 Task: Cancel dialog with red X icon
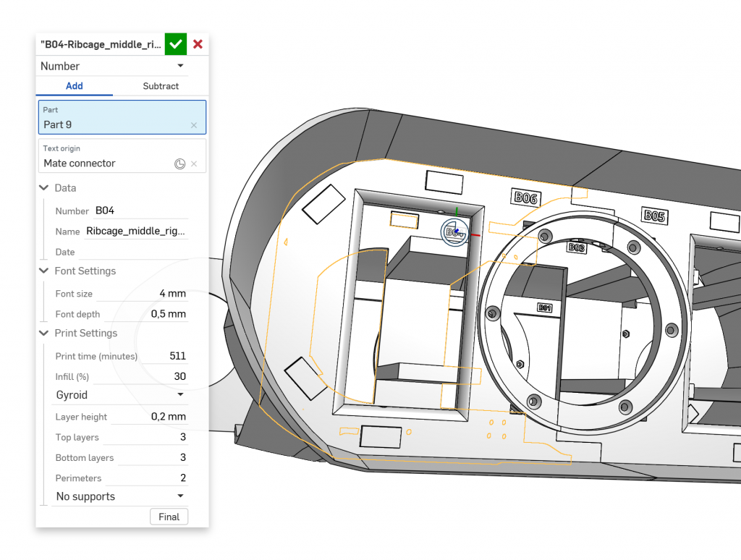198,44
